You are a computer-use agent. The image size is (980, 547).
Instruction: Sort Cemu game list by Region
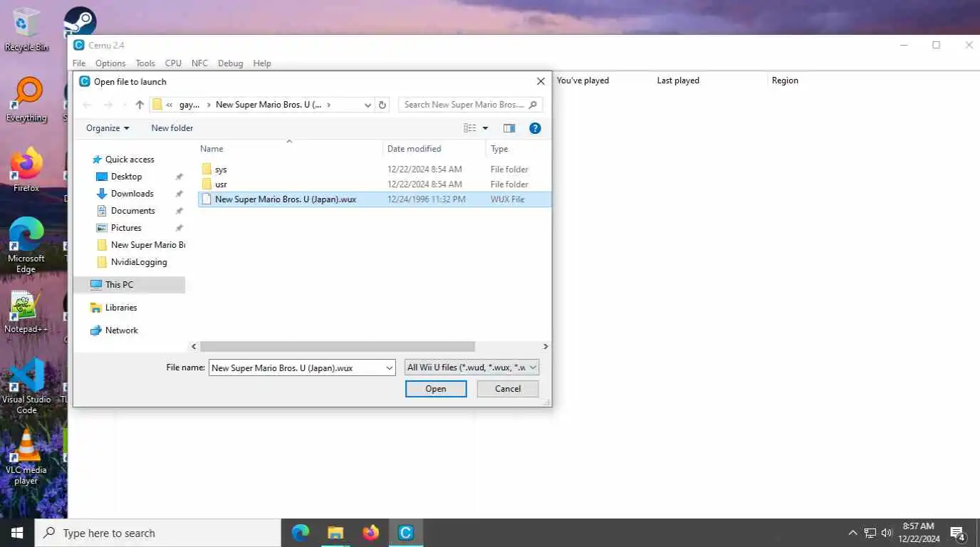785,80
